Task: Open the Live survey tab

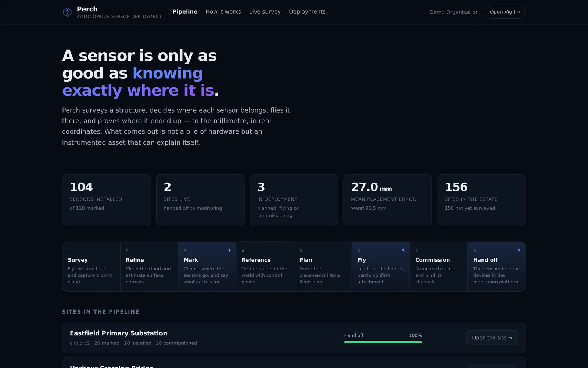Action: tap(265, 12)
